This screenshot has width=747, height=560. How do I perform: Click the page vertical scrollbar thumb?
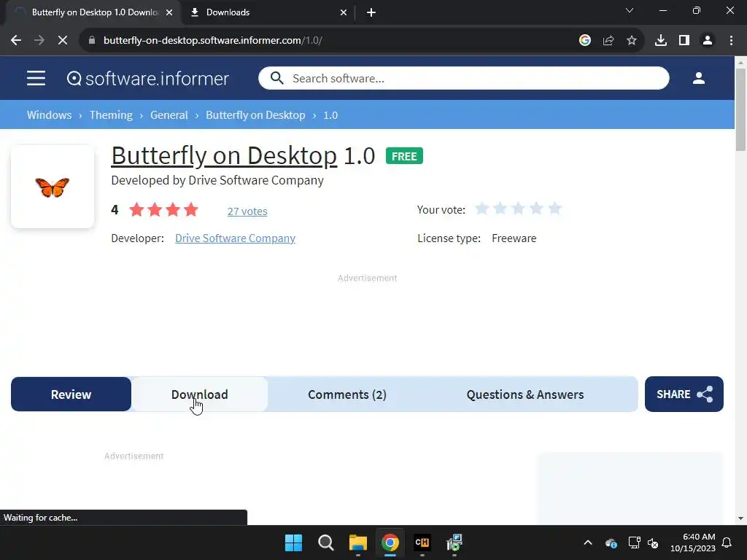pos(740,109)
